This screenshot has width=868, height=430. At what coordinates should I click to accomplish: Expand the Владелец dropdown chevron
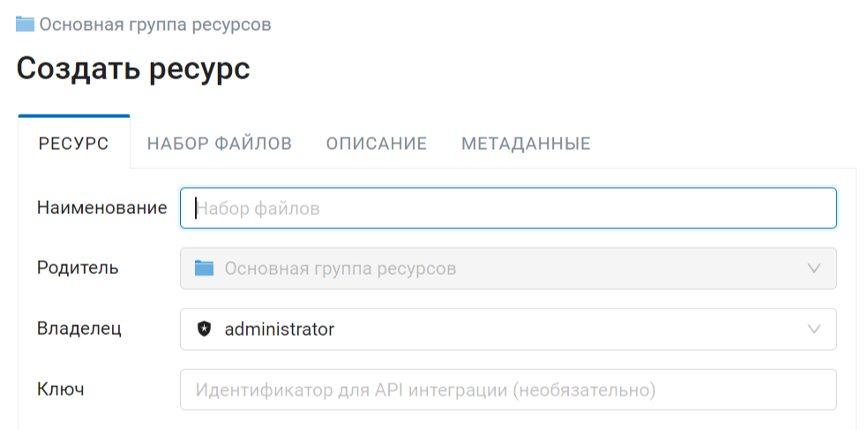tap(813, 330)
